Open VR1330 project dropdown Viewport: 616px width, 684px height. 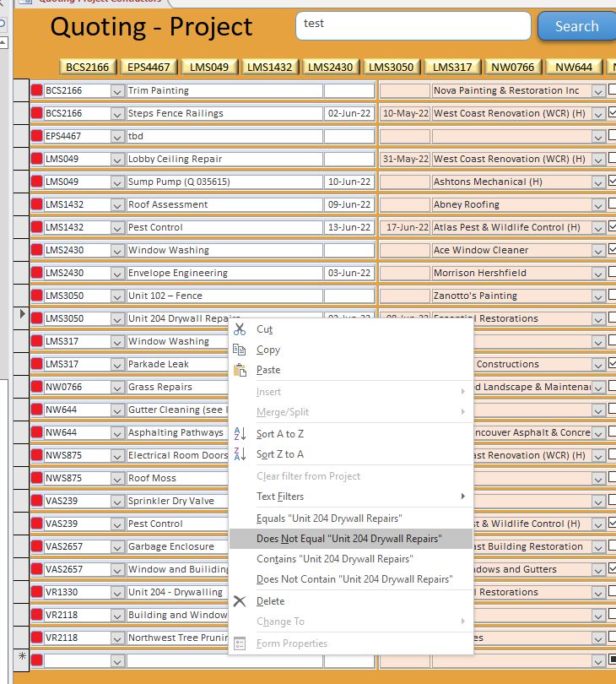pos(116,593)
